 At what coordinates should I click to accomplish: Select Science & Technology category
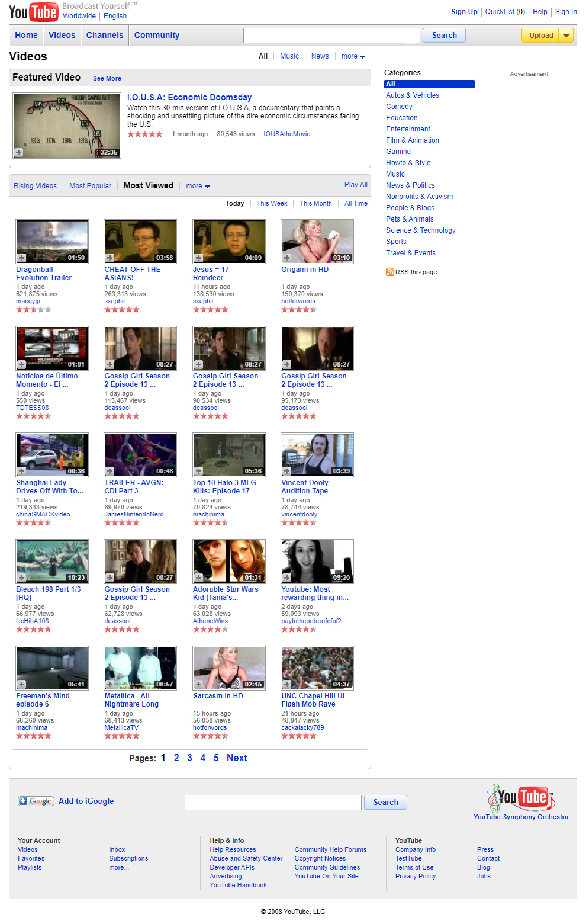point(421,230)
